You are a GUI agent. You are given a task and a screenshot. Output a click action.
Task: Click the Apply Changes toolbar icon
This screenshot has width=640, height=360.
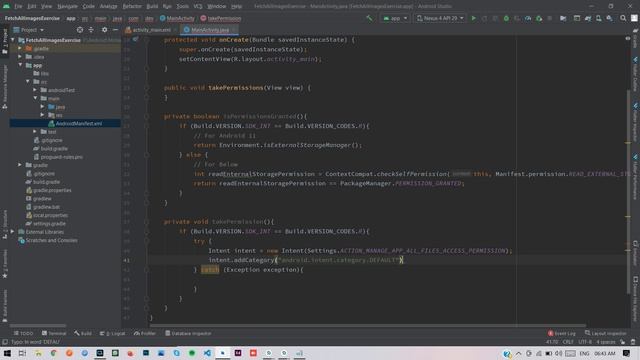(484, 18)
